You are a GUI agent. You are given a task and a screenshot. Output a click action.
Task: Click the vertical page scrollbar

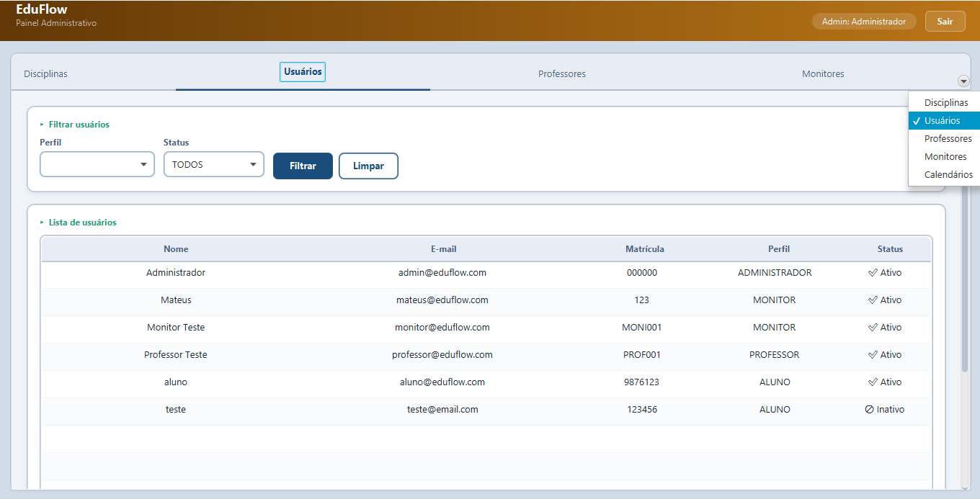[x=965, y=281]
